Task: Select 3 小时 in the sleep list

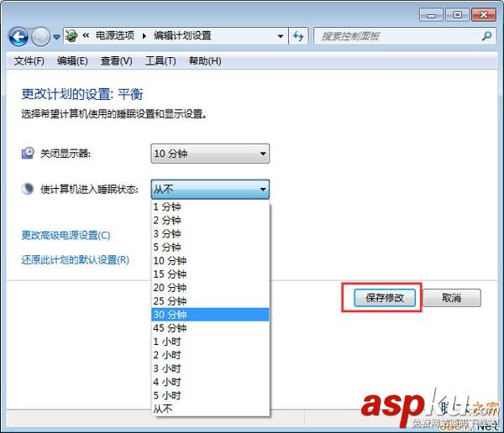Action: tap(210, 368)
